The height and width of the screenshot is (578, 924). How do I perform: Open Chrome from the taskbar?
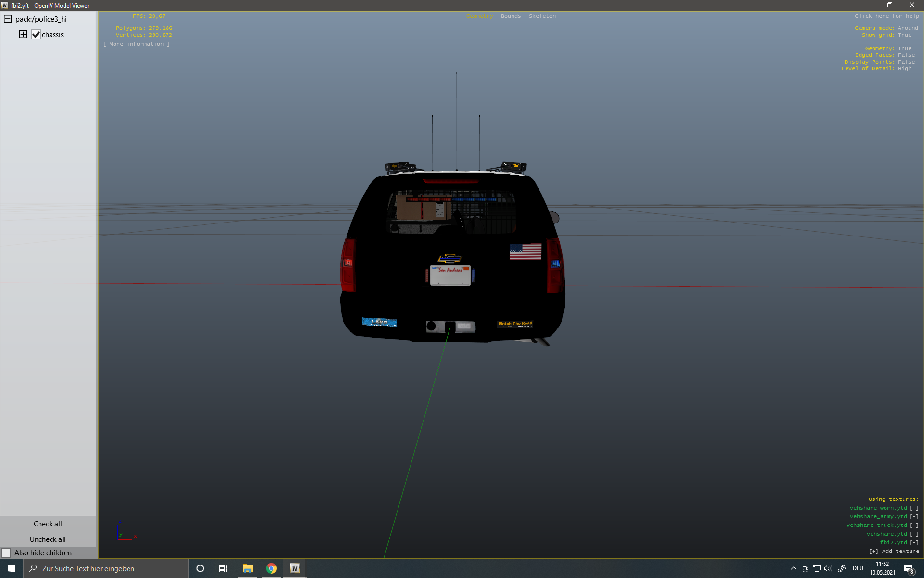(x=271, y=568)
